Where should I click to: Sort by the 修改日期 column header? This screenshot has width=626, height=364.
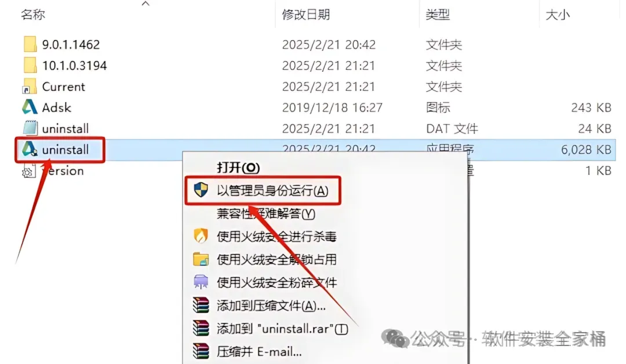click(x=306, y=14)
